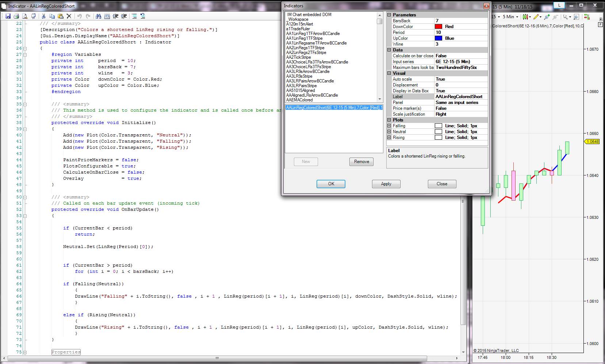
Task: Select AA1LinReg1TFStripe in the indicator list
Action: [x=304, y=38]
